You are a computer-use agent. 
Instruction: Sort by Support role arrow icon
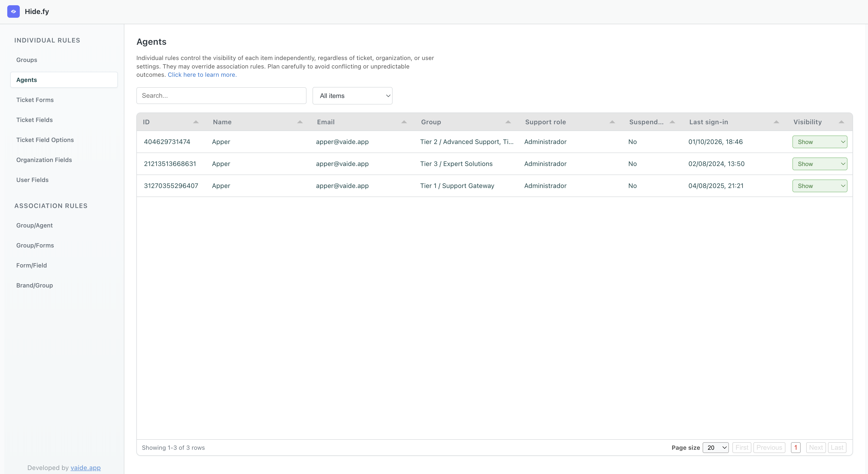[x=612, y=122]
